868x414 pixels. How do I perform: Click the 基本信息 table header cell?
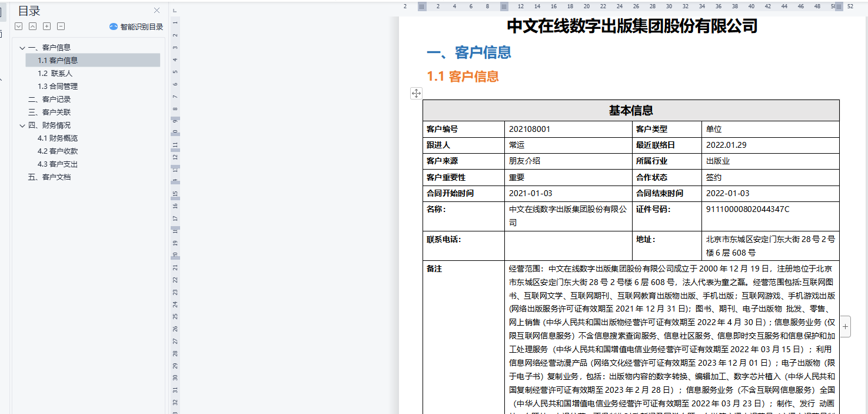point(630,111)
